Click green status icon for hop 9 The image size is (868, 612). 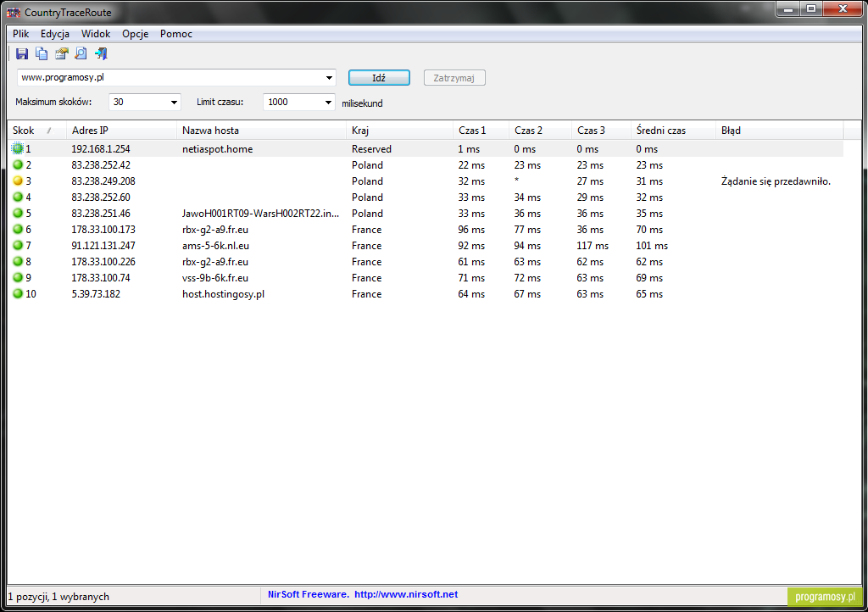[x=18, y=276]
